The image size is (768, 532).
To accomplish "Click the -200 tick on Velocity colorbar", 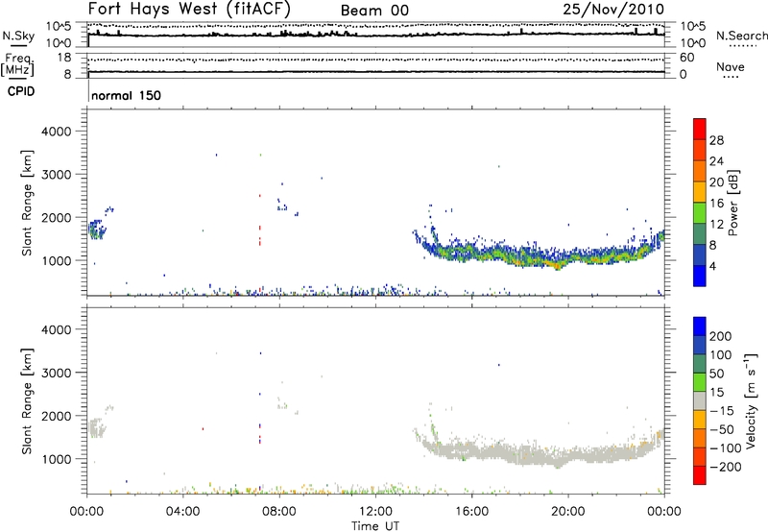I will coord(725,467).
